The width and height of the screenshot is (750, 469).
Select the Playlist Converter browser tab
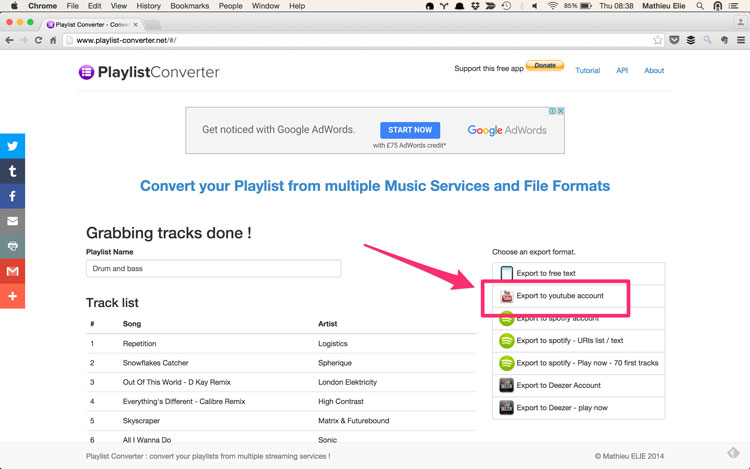[91, 24]
